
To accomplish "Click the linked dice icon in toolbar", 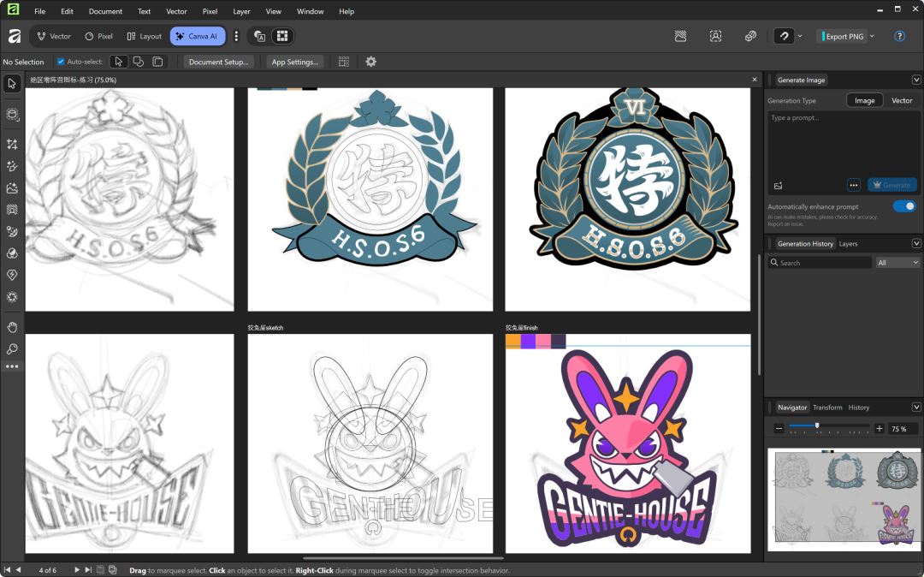I will click(x=750, y=36).
